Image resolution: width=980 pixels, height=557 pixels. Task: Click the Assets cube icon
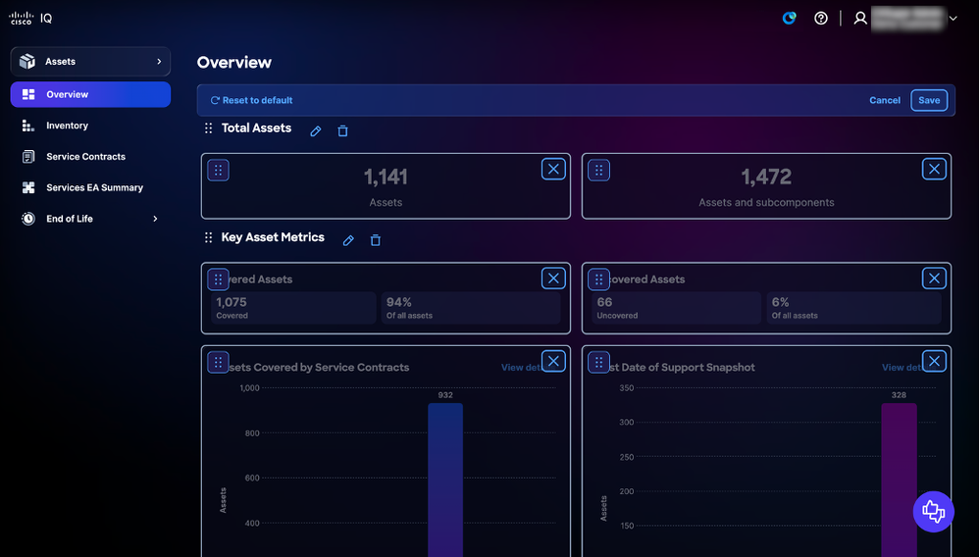click(27, 61)
